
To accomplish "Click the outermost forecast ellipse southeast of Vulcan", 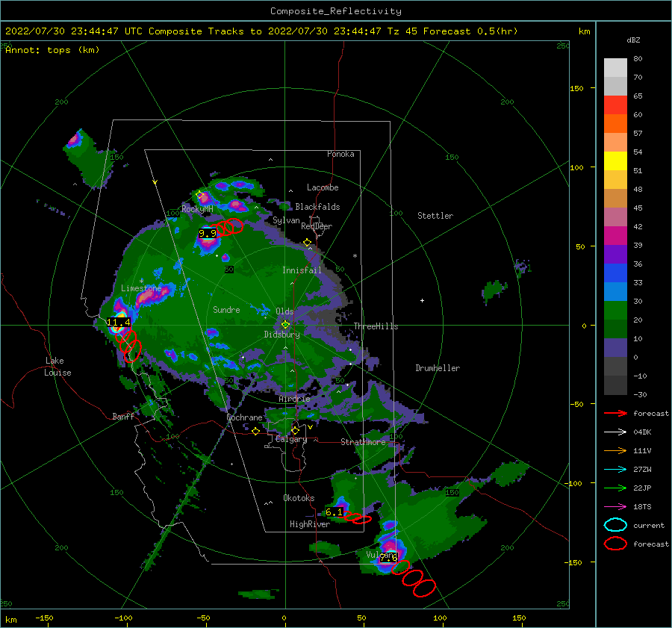I will click(424, 588).
